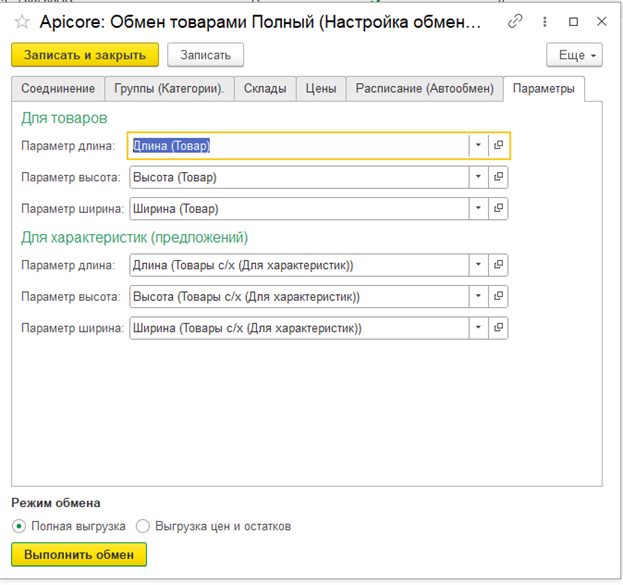Expand the Высота (Товары с/х) dropdown
Viewport: 623px width, 585px height.
(x=478, y=296)
